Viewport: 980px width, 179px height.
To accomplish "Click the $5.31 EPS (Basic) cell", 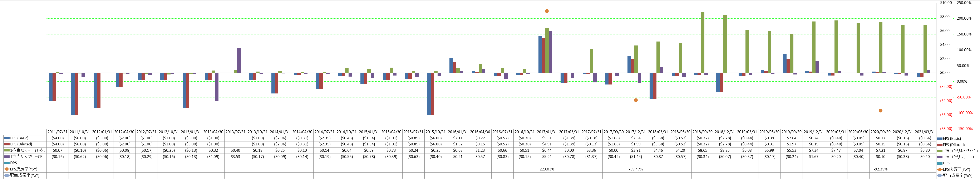I will 547,138.
